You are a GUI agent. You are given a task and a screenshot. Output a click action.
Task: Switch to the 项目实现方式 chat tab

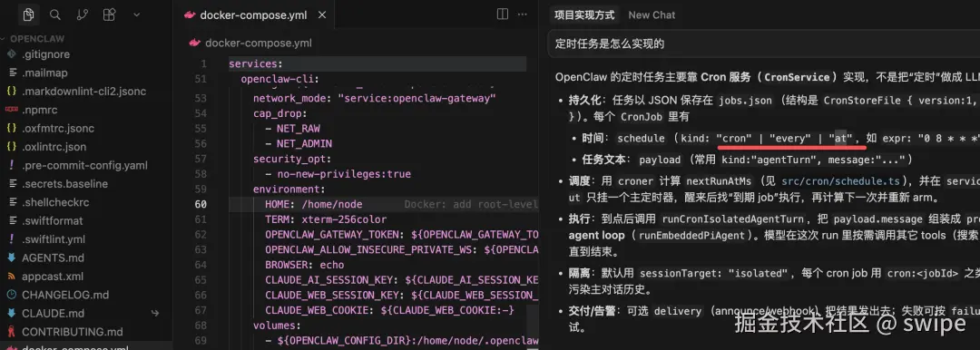[x=584, y=15]
